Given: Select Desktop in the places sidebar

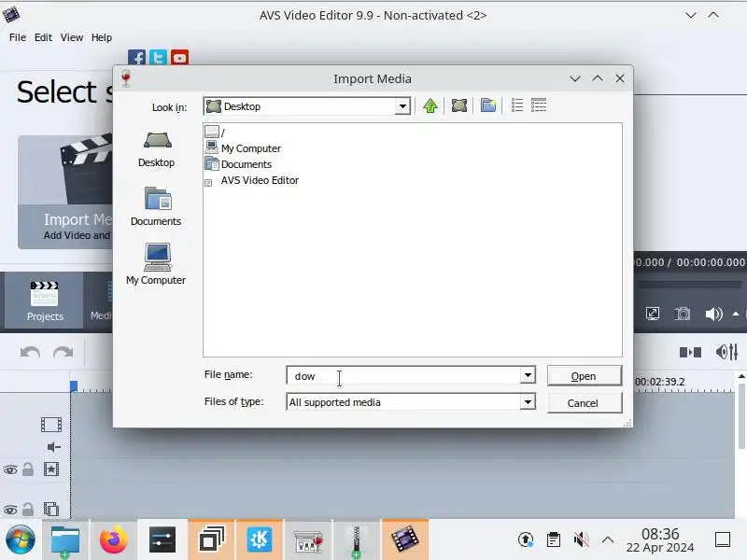Looking at the screenshot, I should click(156, 149).
